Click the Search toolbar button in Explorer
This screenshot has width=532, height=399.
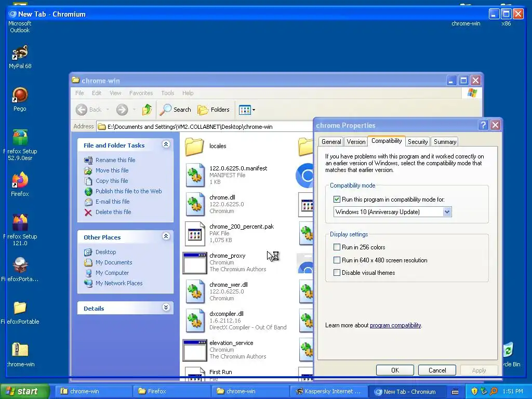(176, 110)
